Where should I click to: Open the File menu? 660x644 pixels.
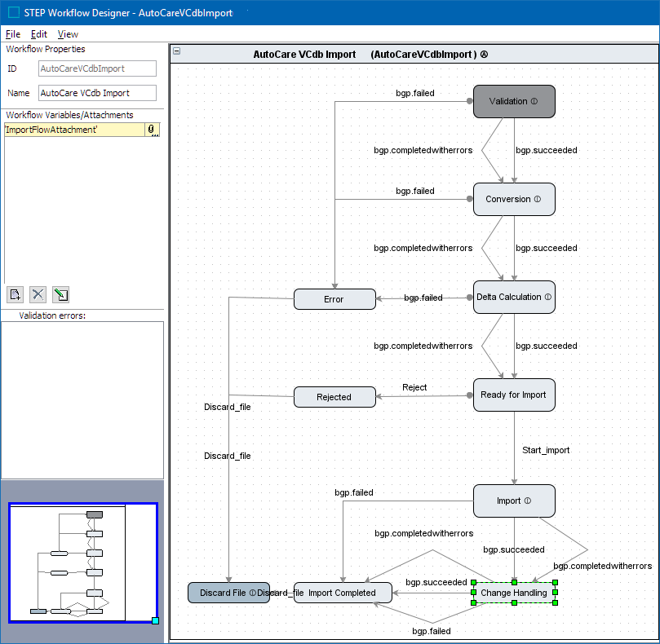[12, 34]
